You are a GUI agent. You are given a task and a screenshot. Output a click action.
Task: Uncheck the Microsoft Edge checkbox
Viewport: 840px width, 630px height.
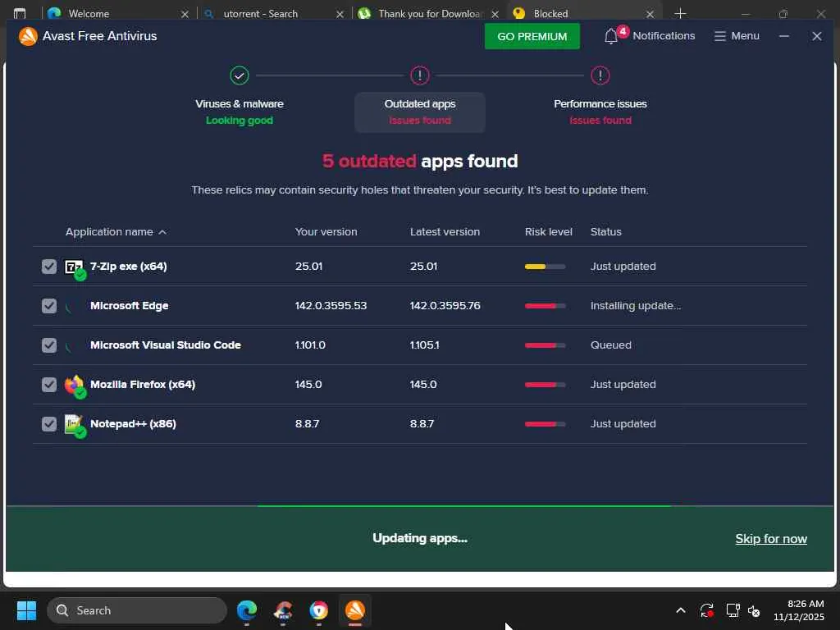pyautogui.click(x=48, y=306)
